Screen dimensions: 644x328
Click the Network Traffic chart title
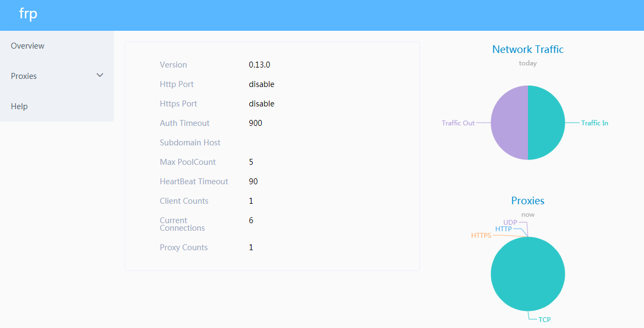pos(528,49)
